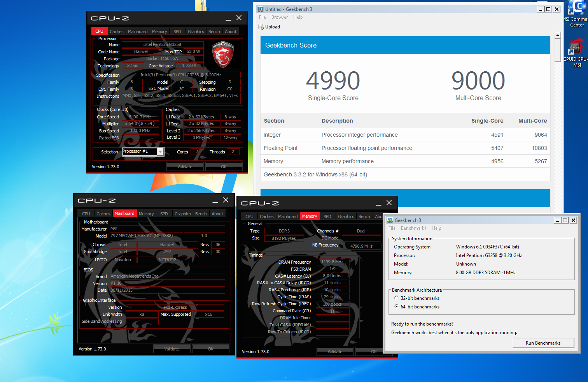Click the Core Voltage 1.720 V value
Image resolution: width=588 pixels, height=382 pixels.
pyautogui.click(x=189, y=65)
